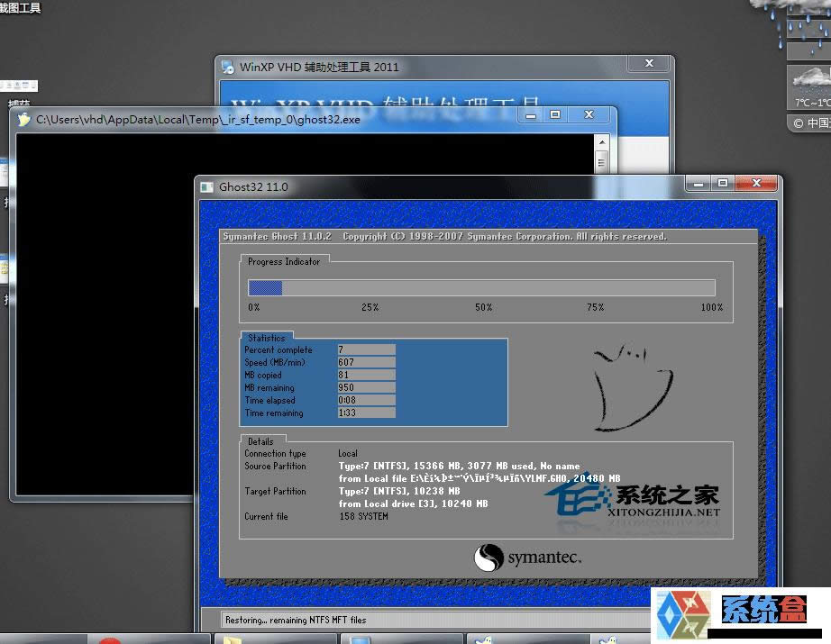Click the 截图工具 label at top-left
This screenshot has height=644, width=831.
tap(20, 7)
